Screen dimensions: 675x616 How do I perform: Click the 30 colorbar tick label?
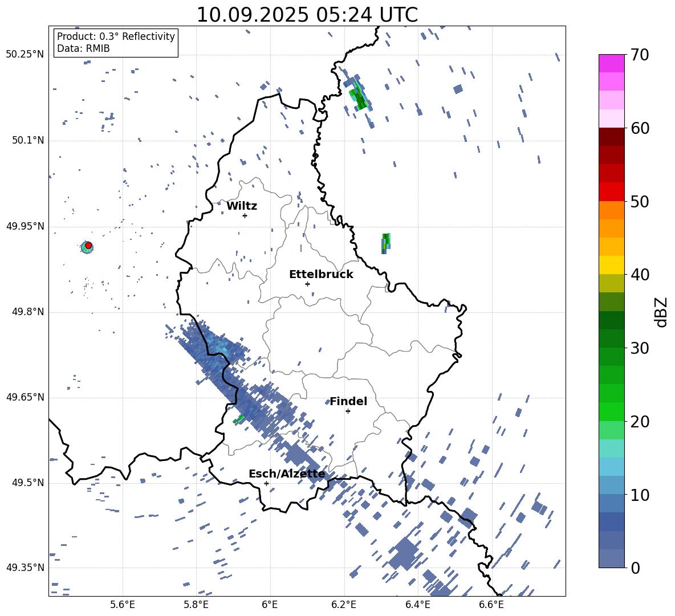coord(640,348)
